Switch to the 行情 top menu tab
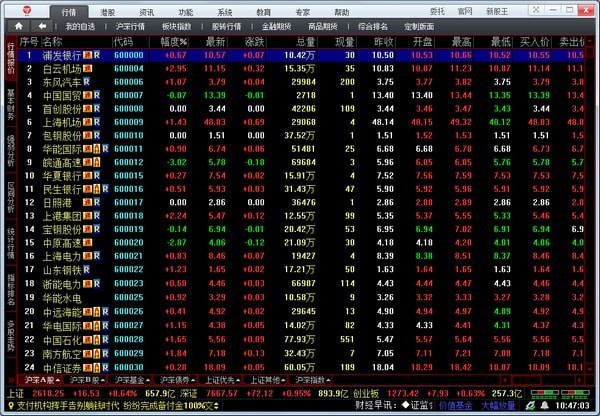This screenshot has width=600, height=416. pos(69,12)
